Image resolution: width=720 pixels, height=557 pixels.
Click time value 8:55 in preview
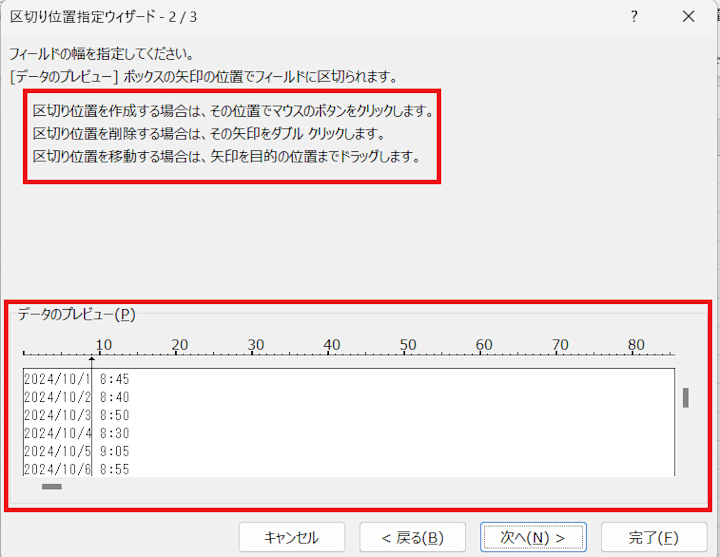click(115, 469)
